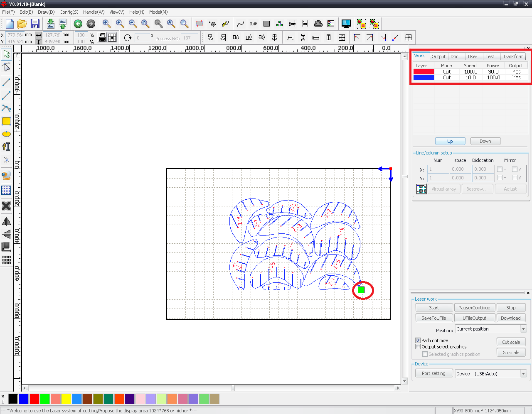Screen dimensions: 532x414
Task: Click the layer Up button
Action: [450, 141]
